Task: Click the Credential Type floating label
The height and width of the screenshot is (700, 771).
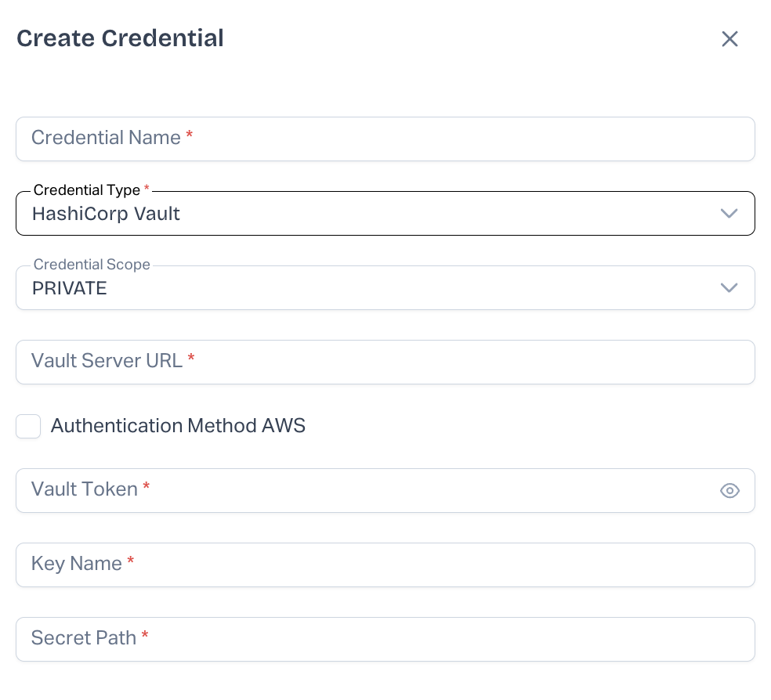Action: (87, 190)
